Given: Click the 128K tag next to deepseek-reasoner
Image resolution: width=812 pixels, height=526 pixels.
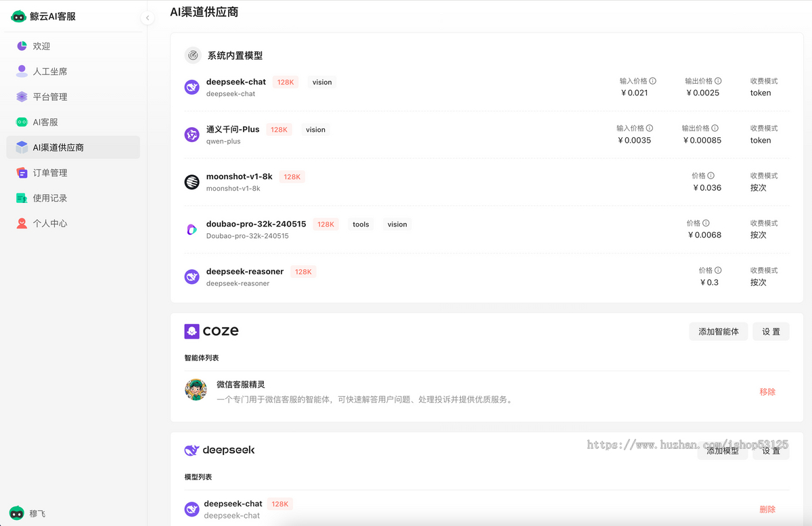Looking at the screenshot, I should point(303,272).
